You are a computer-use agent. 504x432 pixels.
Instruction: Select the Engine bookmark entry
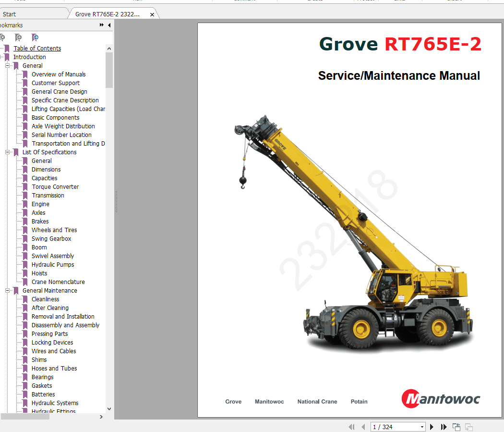40,204
